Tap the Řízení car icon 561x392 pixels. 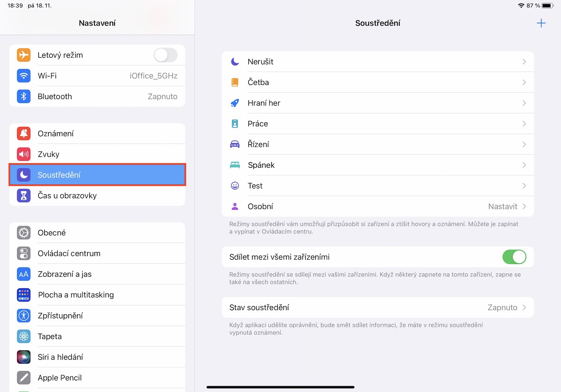tap(235, 144)
